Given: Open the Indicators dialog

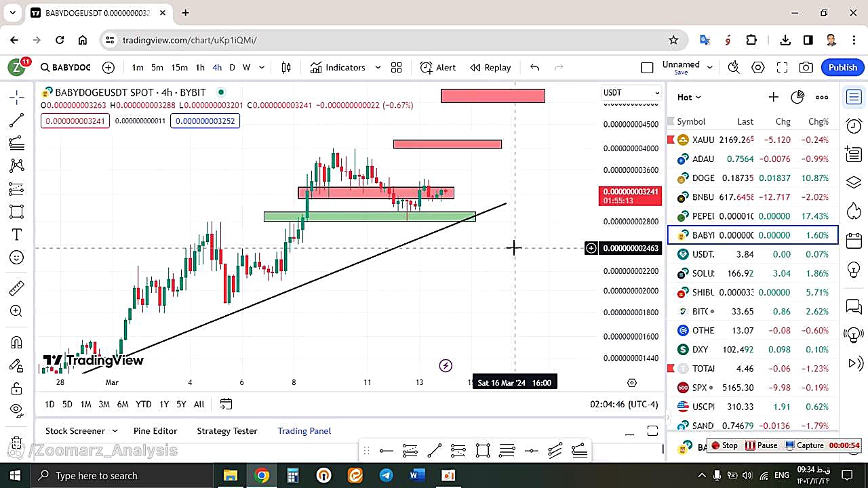Looking at the screenshot, I should (338, 68).
